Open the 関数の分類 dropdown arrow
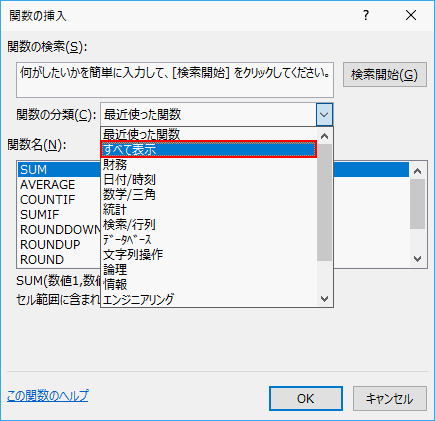435x421 pixels. click(x=324, y=115)
